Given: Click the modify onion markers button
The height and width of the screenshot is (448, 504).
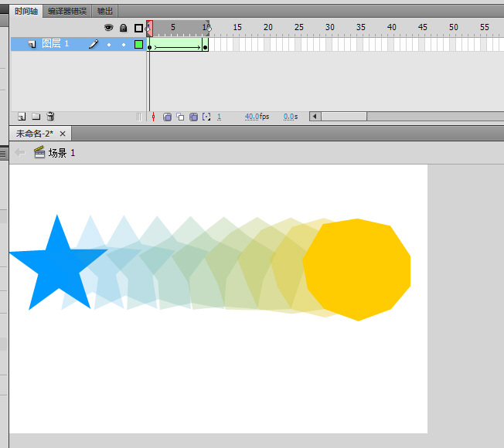Looking at the screenshot, I should tap(206, 117).
